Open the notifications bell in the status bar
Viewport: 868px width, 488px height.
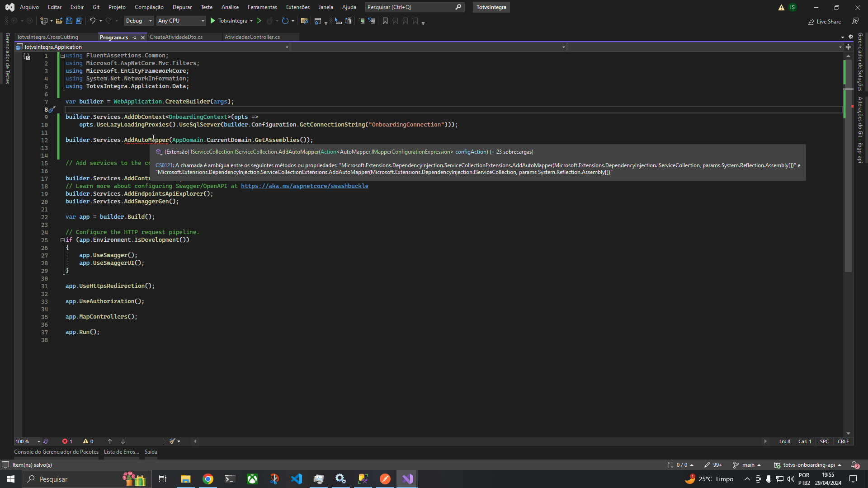[x=855, y=465]
